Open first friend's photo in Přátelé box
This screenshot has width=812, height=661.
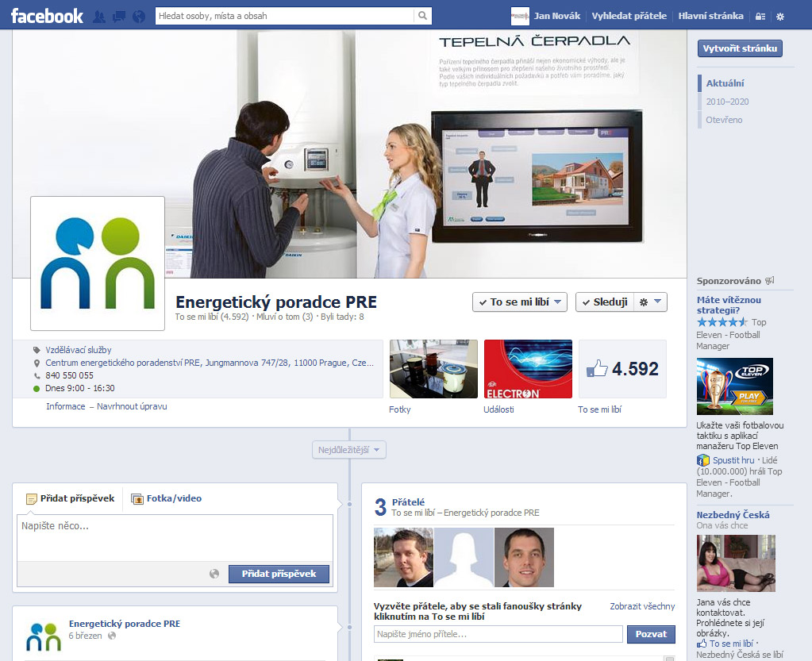[x=403, y=558]
